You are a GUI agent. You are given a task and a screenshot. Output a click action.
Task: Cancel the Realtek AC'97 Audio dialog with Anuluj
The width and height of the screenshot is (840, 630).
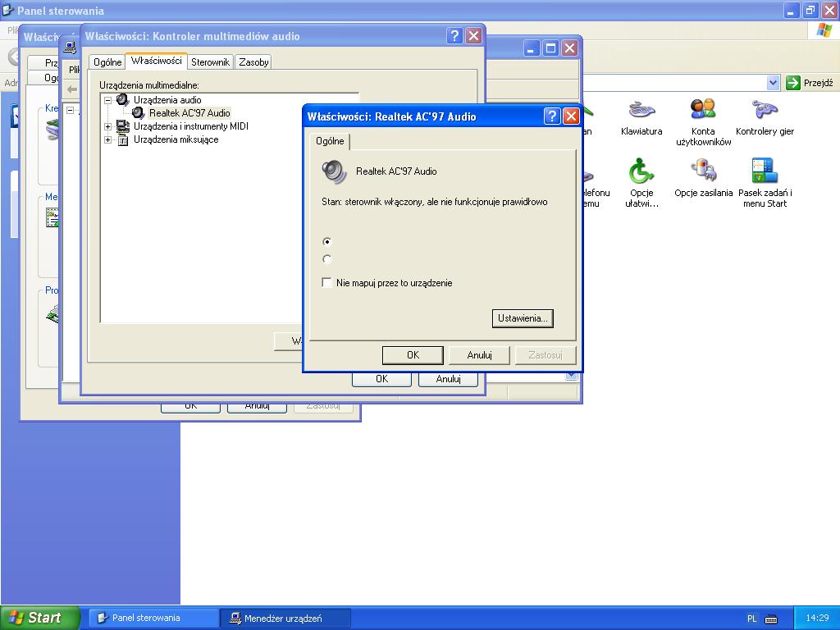point(479,355)
